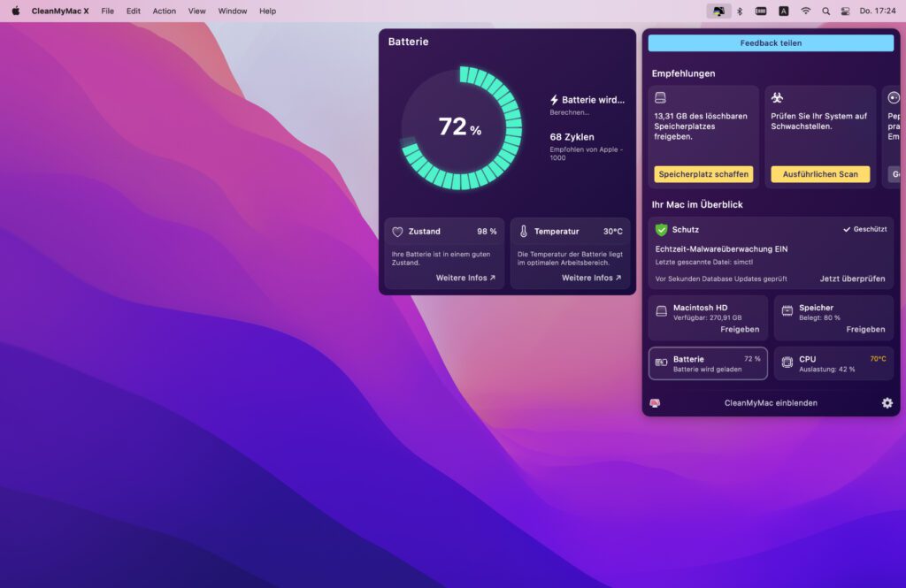Click the pink CleanMyMac logo icon
Screen dimensions: 906x588
[x=655, y=403]
